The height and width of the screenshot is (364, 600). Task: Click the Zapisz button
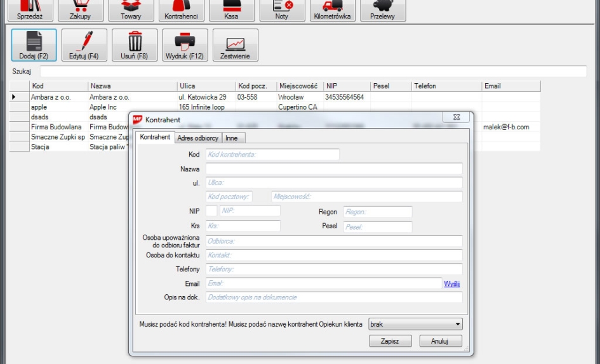[390, 341]
